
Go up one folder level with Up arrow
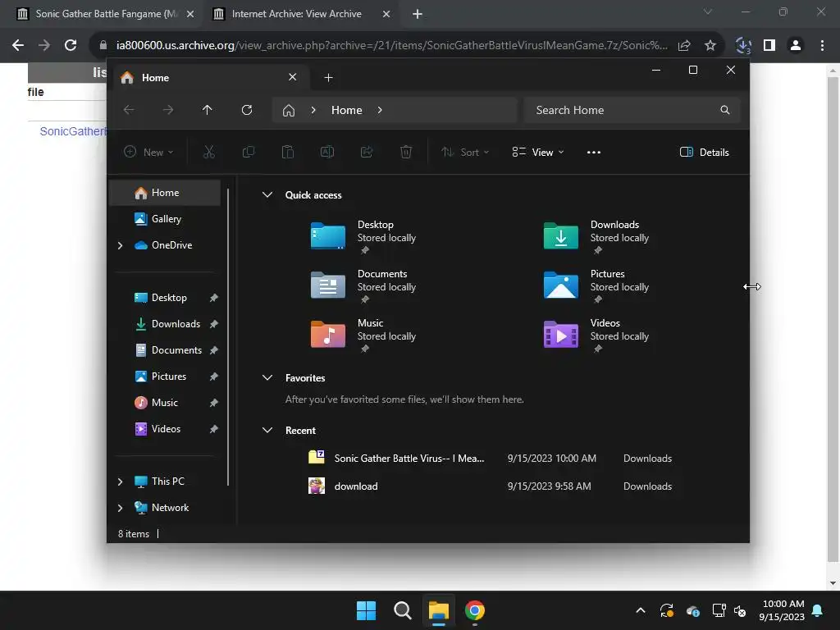208,110
